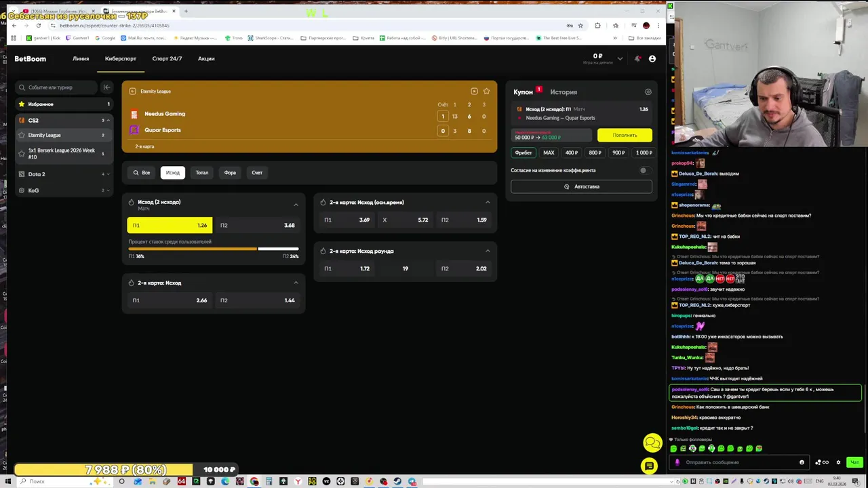Image resolution: width=868 pixels, height=488 pixels.
Task: Open new browser tab plus button
Action: [186, 11]
